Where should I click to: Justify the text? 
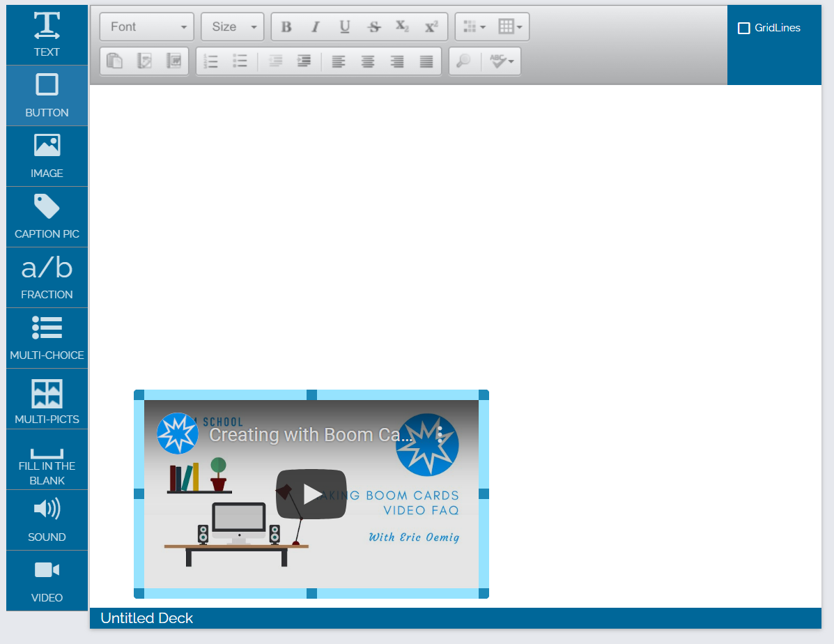426,61
